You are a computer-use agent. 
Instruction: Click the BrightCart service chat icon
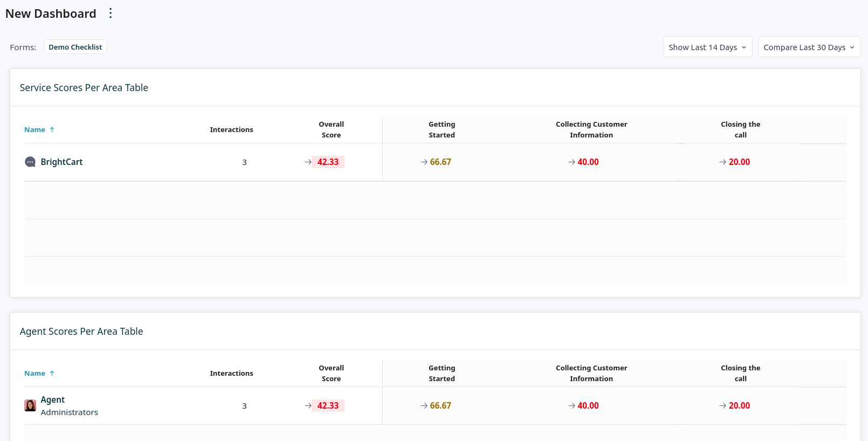[x=30, y=162]
